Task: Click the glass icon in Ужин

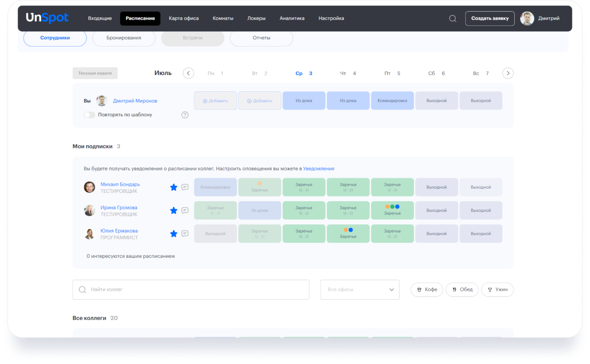Action: (490, 290)
